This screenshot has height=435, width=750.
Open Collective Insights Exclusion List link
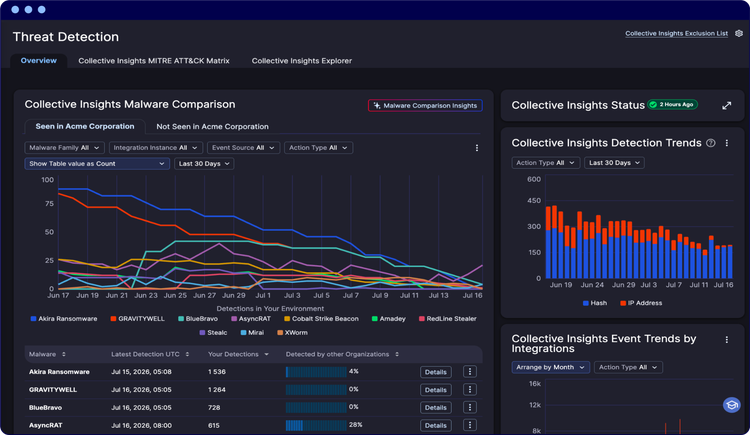click(676, 33)
